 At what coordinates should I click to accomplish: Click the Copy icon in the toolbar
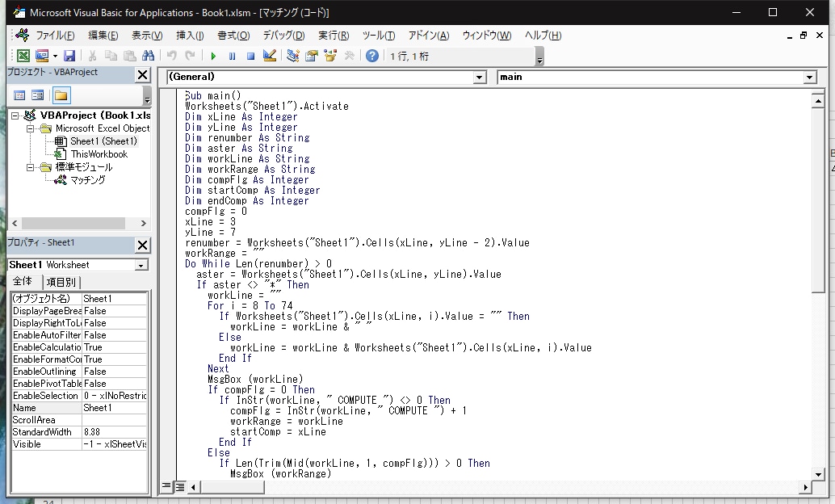click(x=111, y=56)
